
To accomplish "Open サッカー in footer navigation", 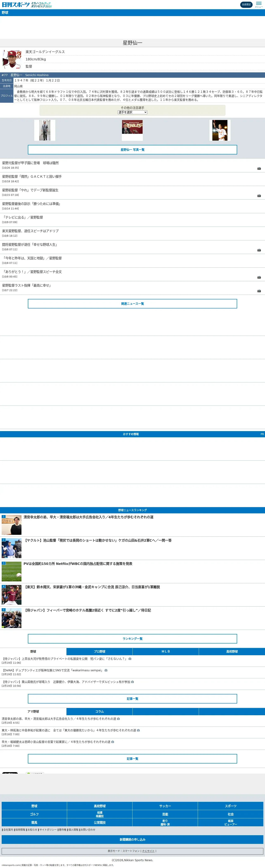I will (x=165, y=806).
